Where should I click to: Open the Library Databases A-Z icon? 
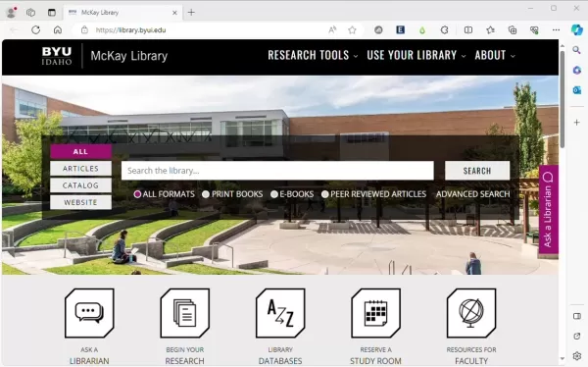coord(280,313)
